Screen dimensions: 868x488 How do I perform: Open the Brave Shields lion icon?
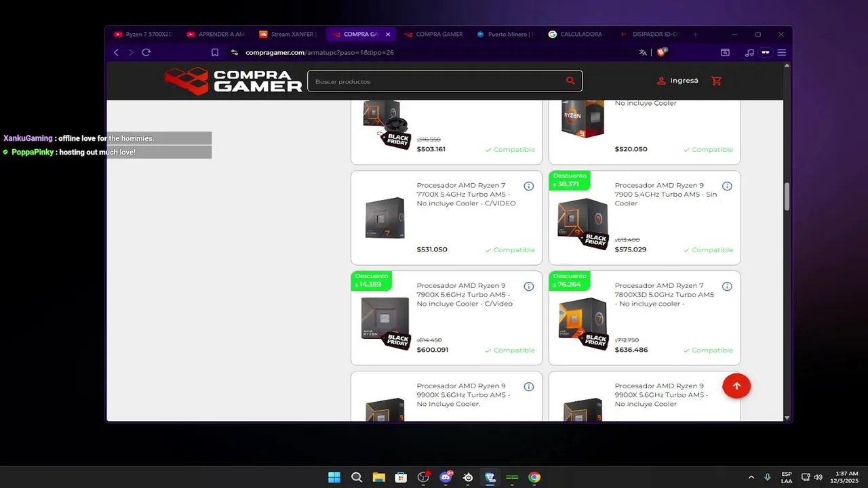662,52
